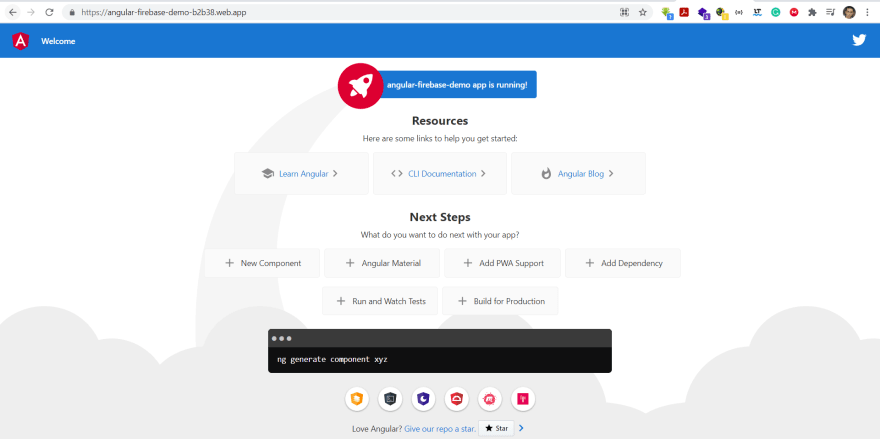Open the dark CLI shield icon
Viewport: 880px width, 439px height.
click(390, 399)
